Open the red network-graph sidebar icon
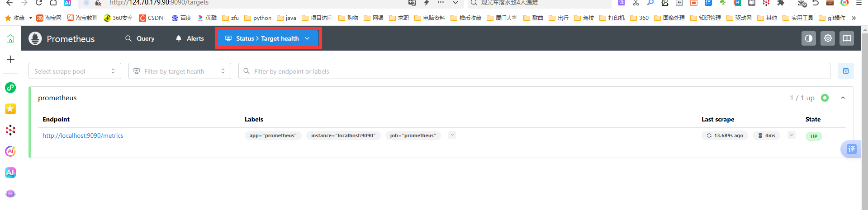The image size is (868, 210). click(x=10, y=130)
